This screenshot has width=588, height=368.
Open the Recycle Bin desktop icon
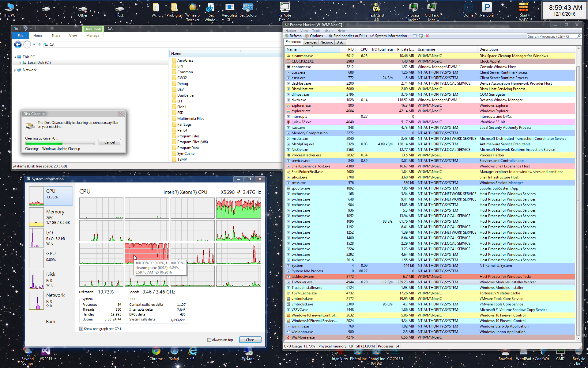(x=579, y=356)
